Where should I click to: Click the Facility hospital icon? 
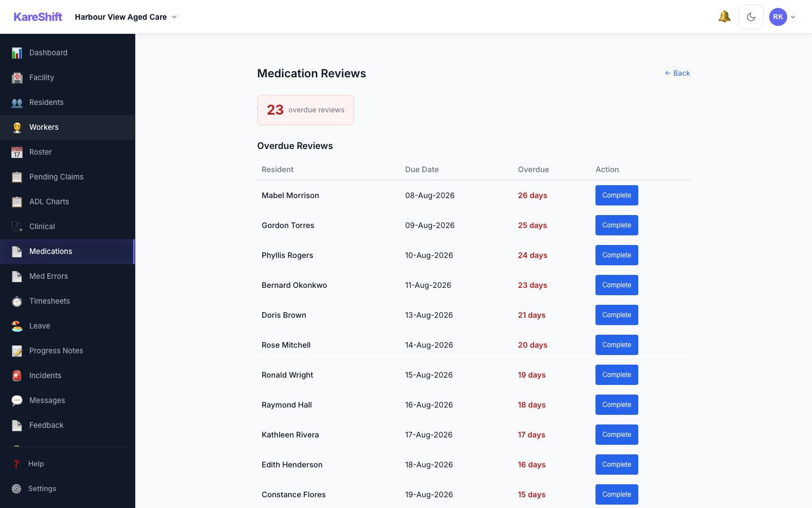coord(17,77)
